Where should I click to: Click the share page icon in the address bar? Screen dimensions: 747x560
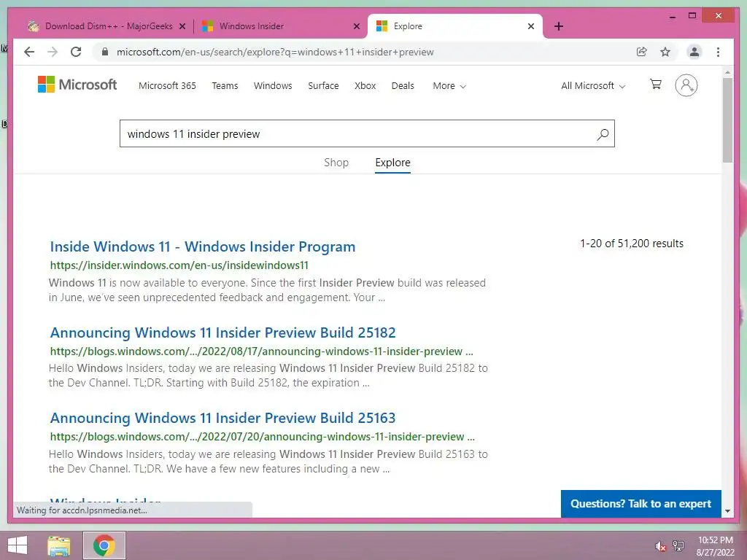click(x=642, y=52)
